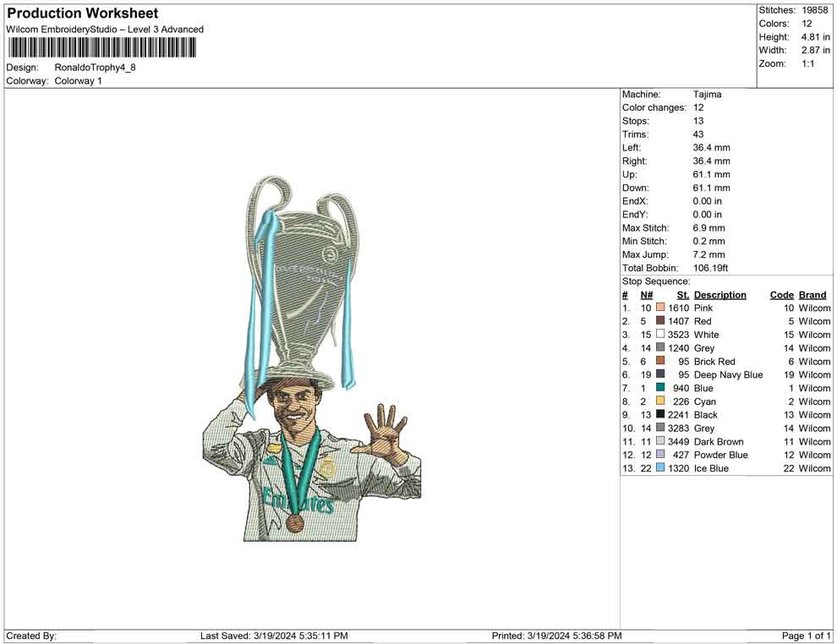Select the White swatch in the stop sequence
The width and height of the screenshot is (837, 644).
point(659,335)
